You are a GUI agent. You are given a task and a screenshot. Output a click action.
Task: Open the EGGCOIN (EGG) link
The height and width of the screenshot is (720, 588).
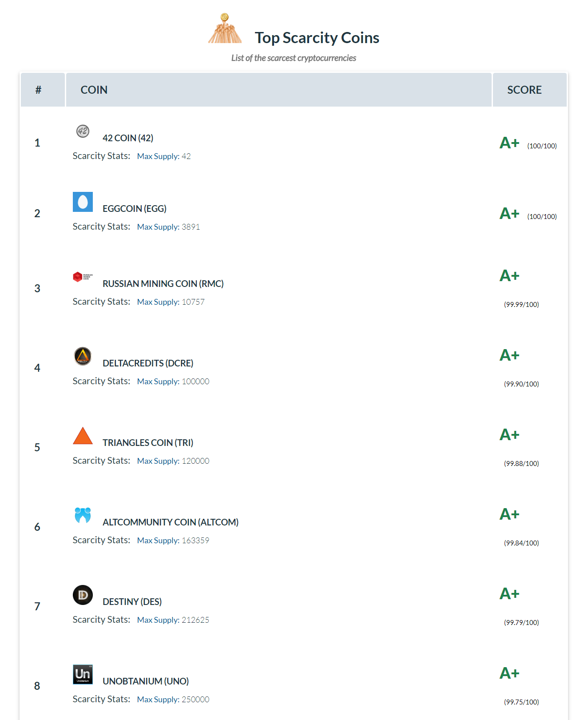(x=135, y=209)
